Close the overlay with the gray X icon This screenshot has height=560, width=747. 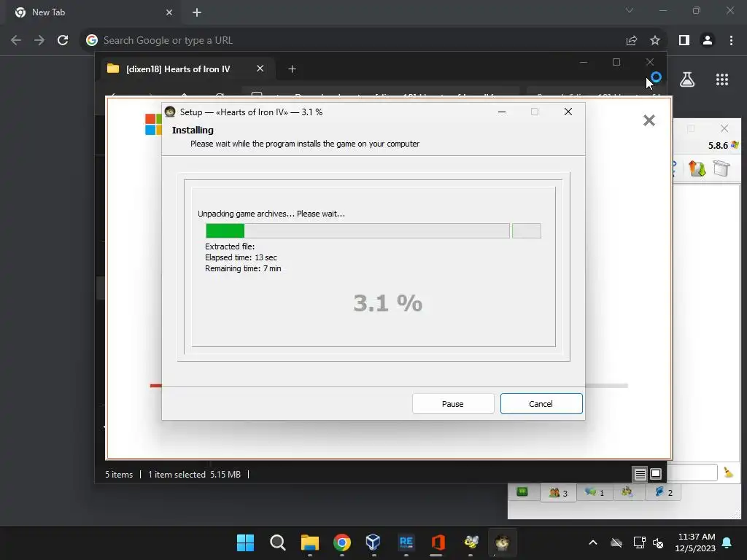(649, 120)
